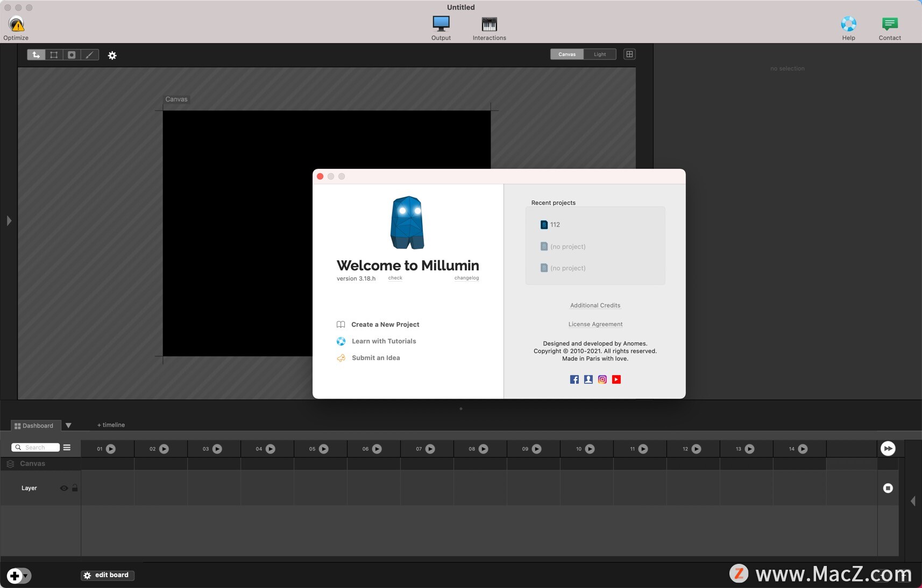Open the Optimize warning tool

coord(16,27)
